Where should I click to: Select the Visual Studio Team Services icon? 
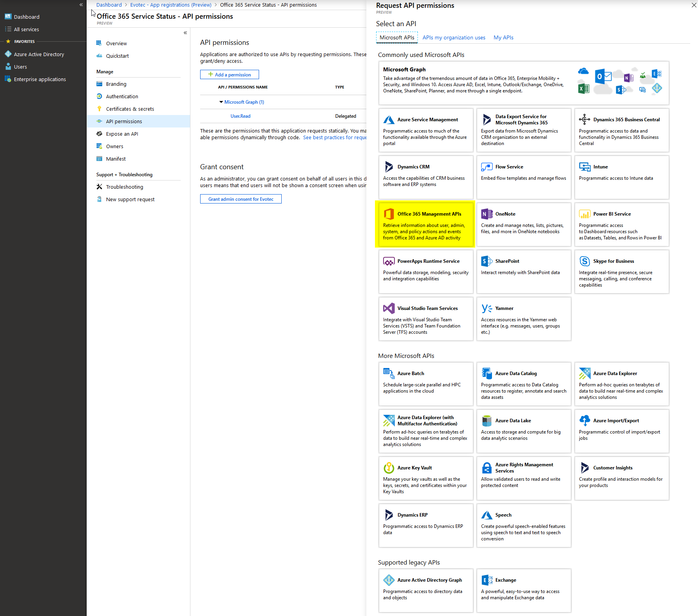coord(389,308)
